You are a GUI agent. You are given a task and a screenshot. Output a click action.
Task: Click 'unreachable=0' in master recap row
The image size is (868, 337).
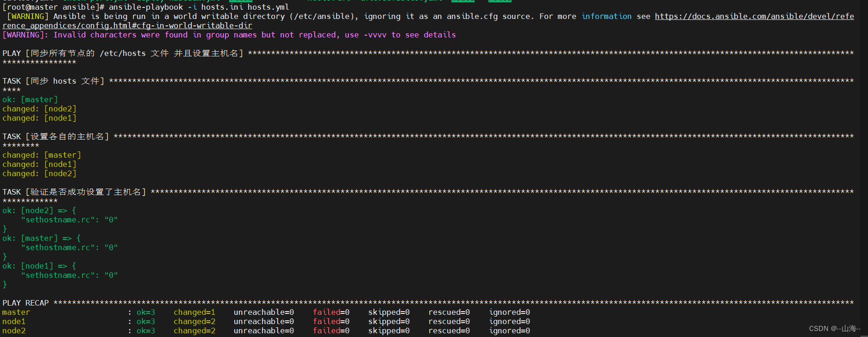click(264, 312)
